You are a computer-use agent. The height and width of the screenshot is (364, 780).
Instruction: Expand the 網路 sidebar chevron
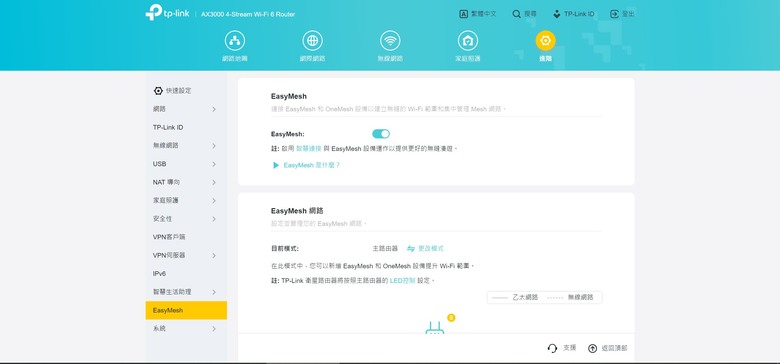pos(214,109)
